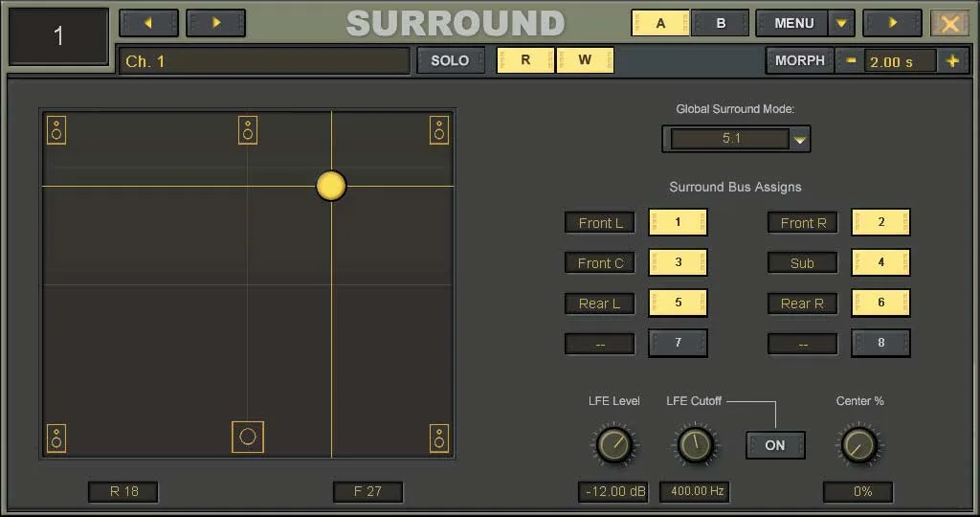The height and width of the screenshot is (517, 980).
Task: Go to the previous channel using the left arrow
Action: tap(148, 23)
